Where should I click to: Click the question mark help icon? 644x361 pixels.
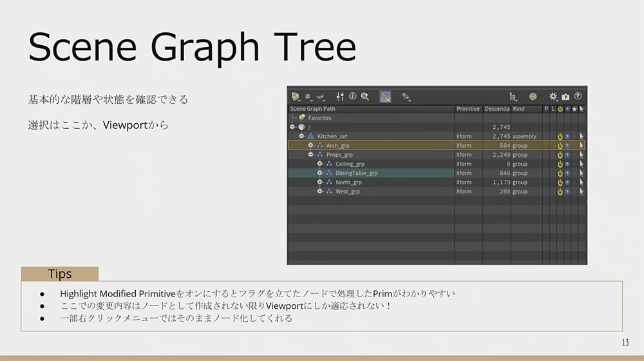point(578,97)
